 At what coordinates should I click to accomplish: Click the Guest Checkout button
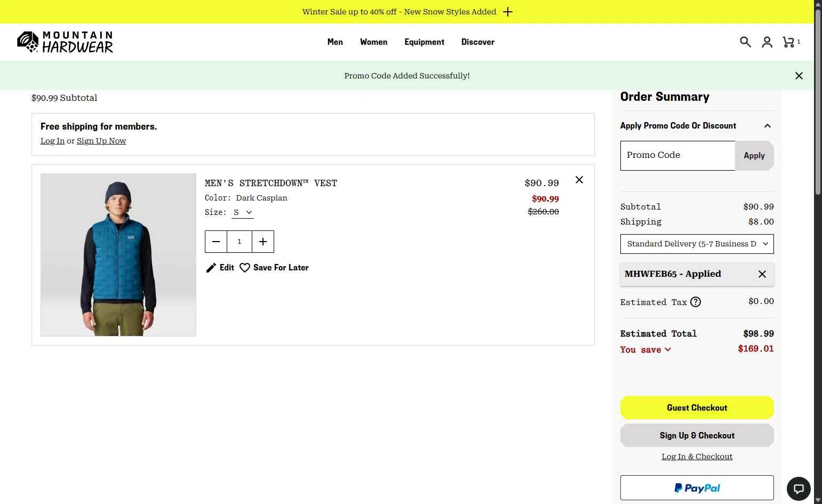point(697,407)
